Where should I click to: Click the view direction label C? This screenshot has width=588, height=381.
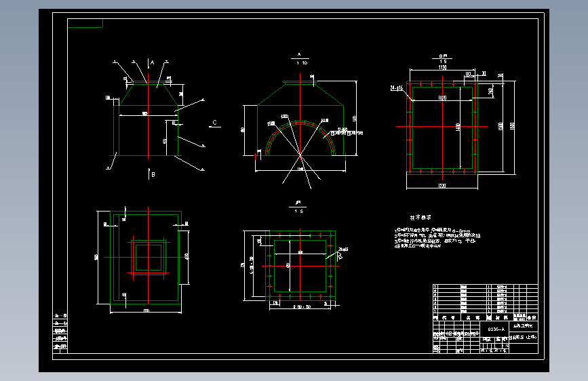[x=215, y=123]
